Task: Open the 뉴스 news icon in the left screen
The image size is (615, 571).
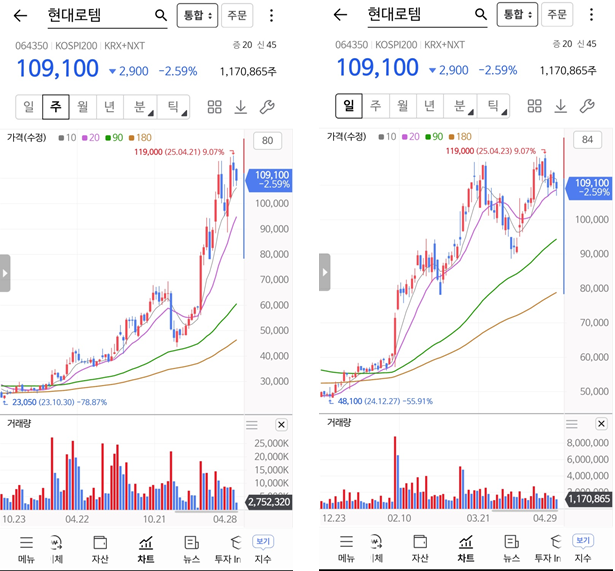Action: coord(191,543)
